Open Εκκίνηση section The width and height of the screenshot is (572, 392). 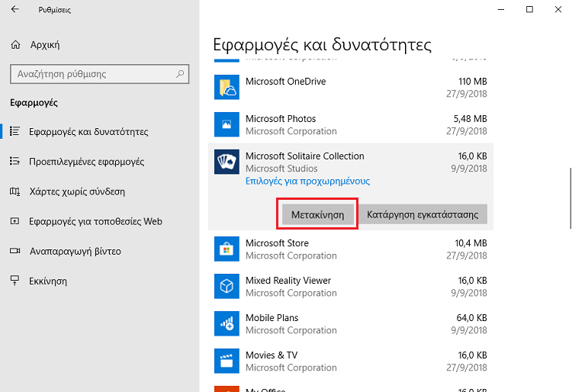(x=48, y=281)
